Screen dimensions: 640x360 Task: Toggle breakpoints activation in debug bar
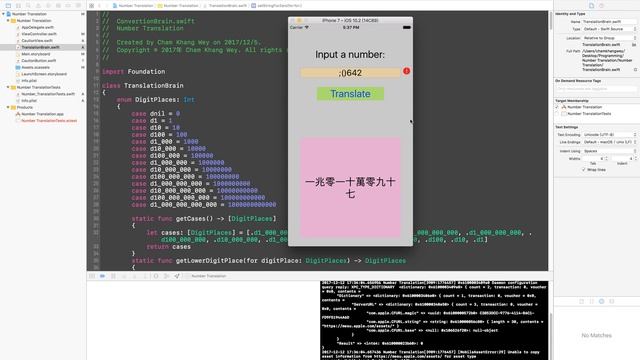pos(102,276)
